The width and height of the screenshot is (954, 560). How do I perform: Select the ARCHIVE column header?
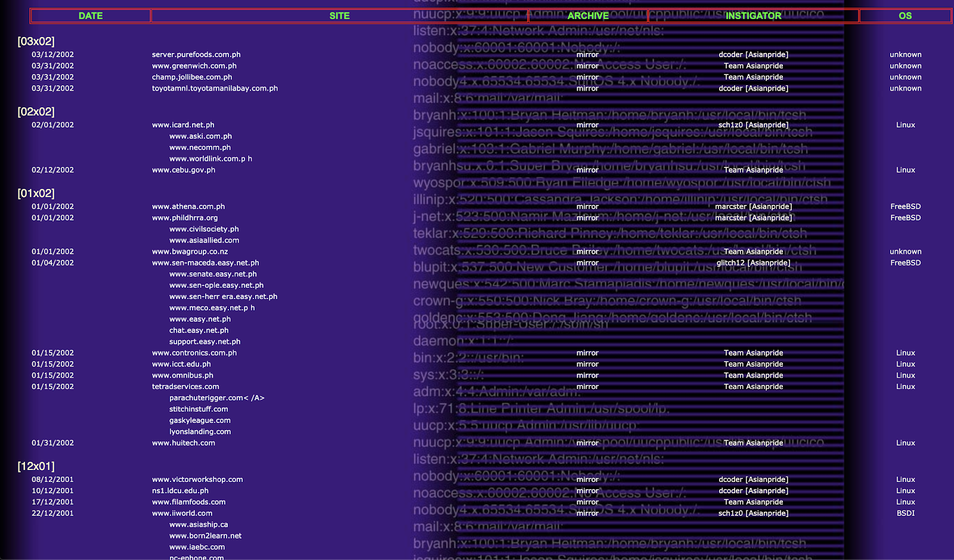(x=588, y=16)
